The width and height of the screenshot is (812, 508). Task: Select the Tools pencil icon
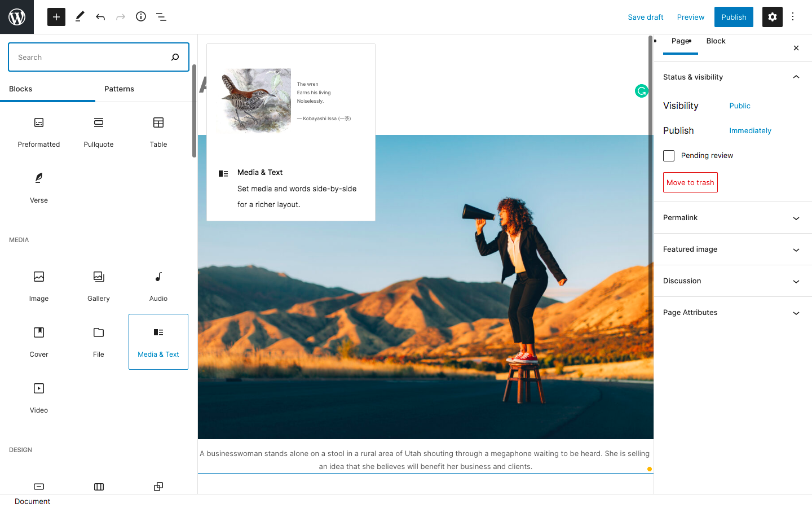tap(80, 17)
